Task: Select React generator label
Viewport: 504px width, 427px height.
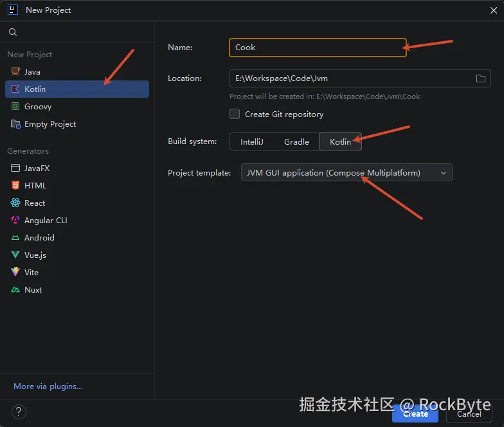Action: [x=35, y=203]
